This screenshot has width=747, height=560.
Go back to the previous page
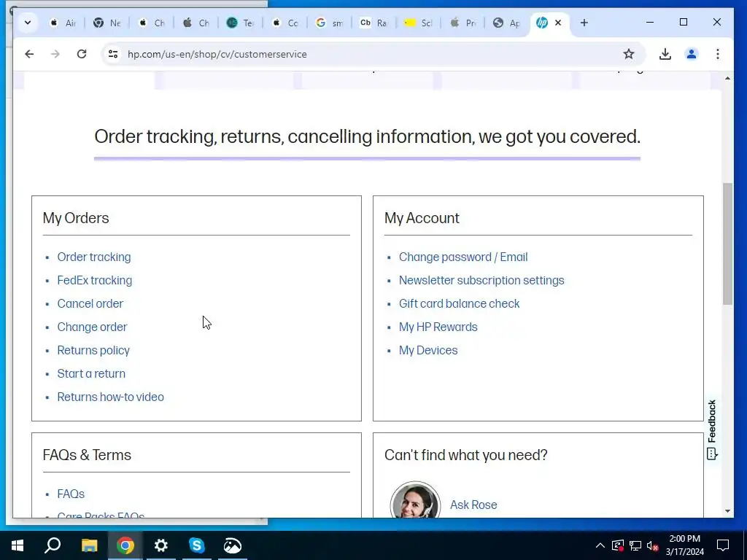[29, 54]
